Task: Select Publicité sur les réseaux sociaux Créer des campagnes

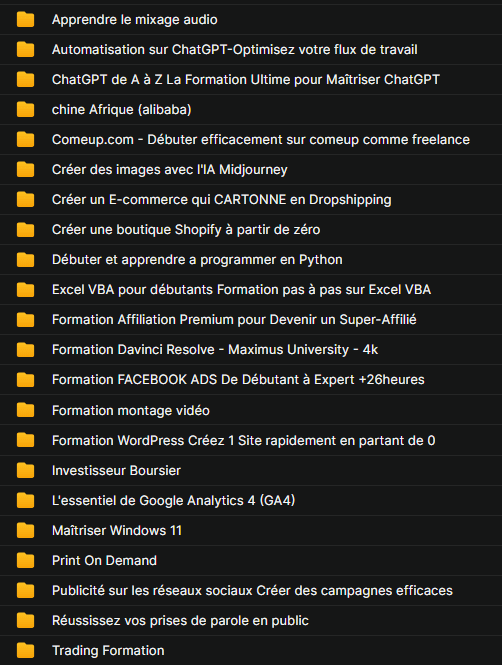Action: [252, 590]
